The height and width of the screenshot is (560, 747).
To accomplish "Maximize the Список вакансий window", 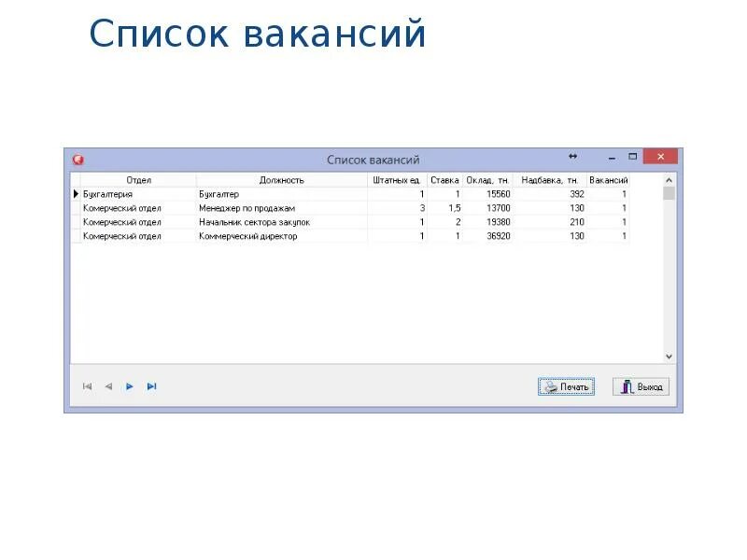I will [x=633, y=156].
